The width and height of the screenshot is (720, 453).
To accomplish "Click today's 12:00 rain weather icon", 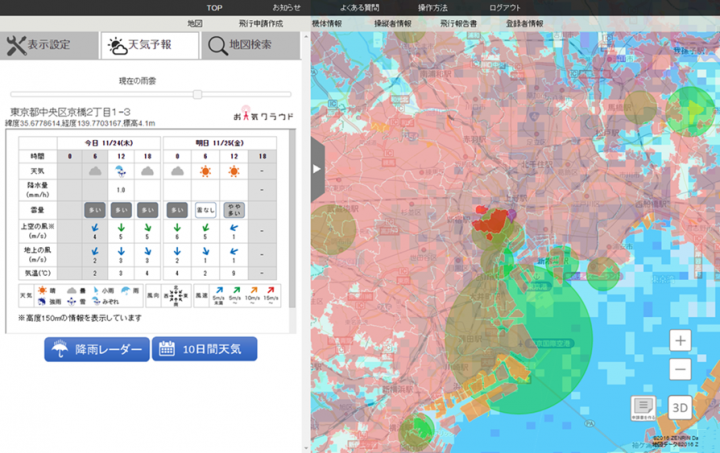I will (x=121, y=171).
